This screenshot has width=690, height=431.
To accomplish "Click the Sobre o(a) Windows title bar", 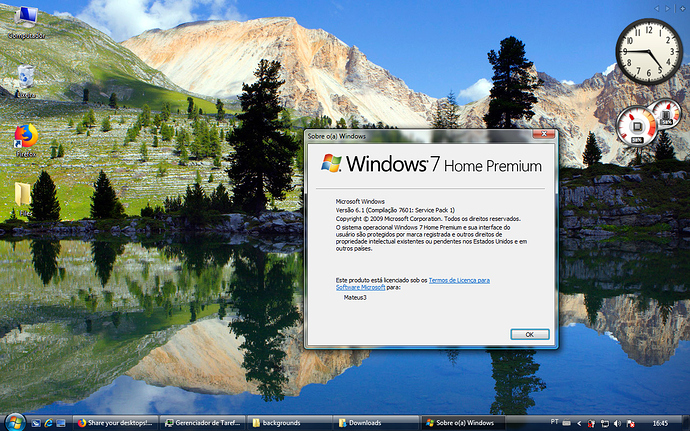I will pyautogui.click(x=418, y=136).
